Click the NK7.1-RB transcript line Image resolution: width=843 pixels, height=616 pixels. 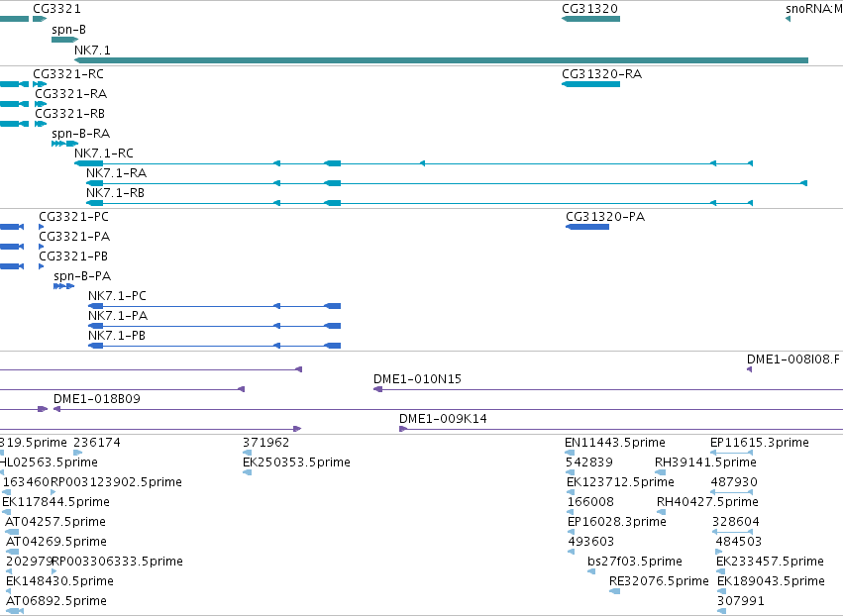(419, 203)
